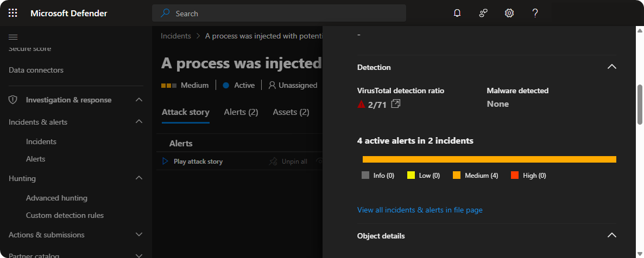
Task: Switch to the Alerts (2) tab
Action: point(241,112)
